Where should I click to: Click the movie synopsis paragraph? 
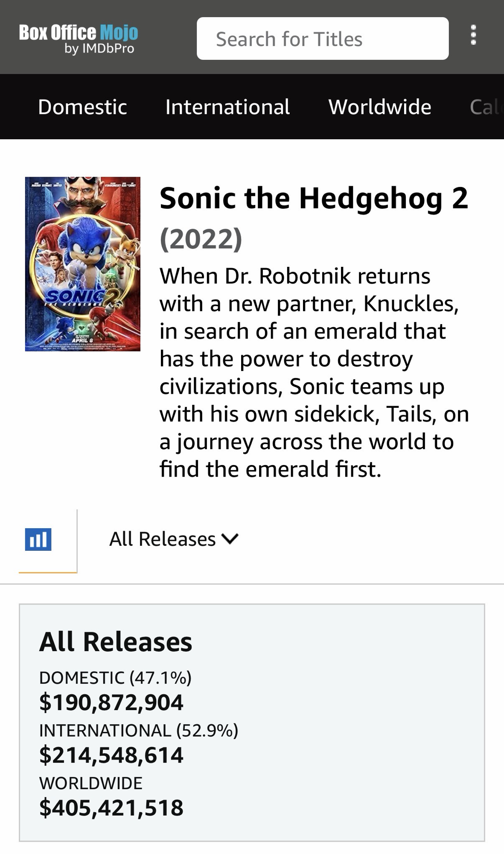click(314, 372)
